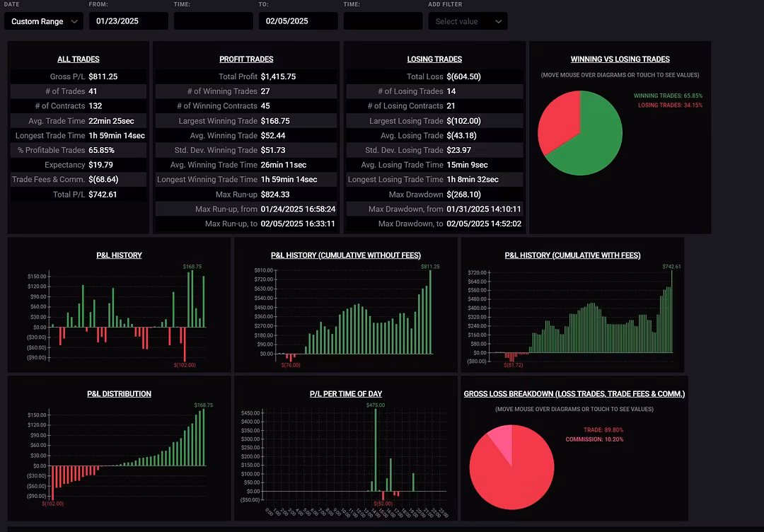Click the pink commission slice in Gross Loss pie
The width and height of the screenshot is (764, 532).
coord(500,444)
